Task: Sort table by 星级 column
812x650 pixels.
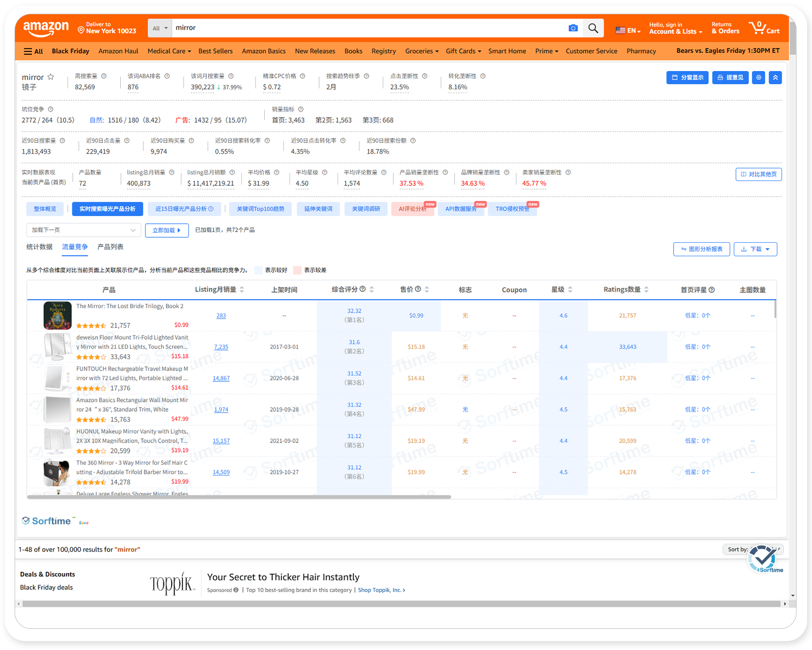Action: [570, 290]
